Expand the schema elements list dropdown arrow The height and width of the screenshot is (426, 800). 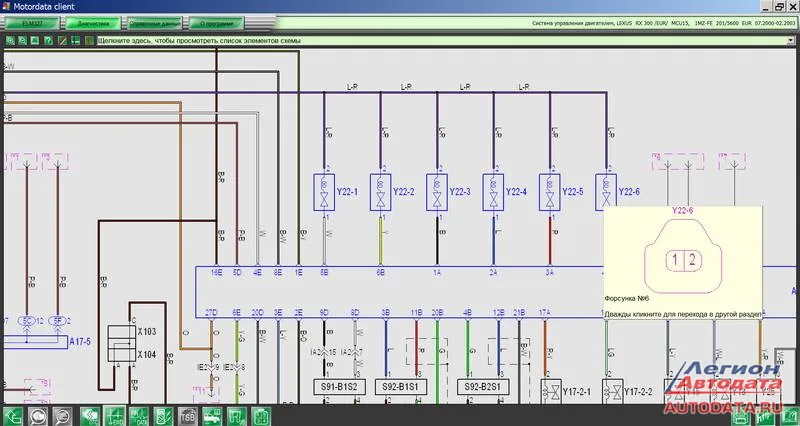pyautogui.click(x=791, y=40)
